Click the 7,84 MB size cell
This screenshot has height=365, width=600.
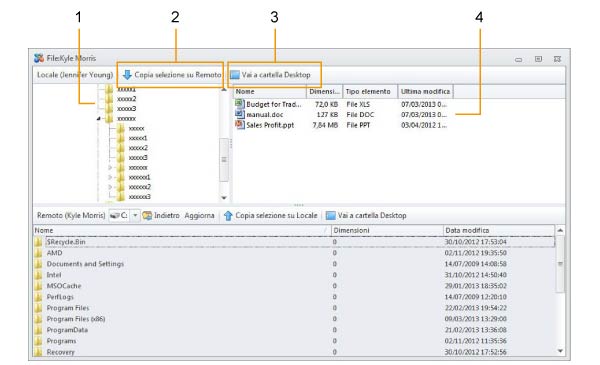[325, 125]
